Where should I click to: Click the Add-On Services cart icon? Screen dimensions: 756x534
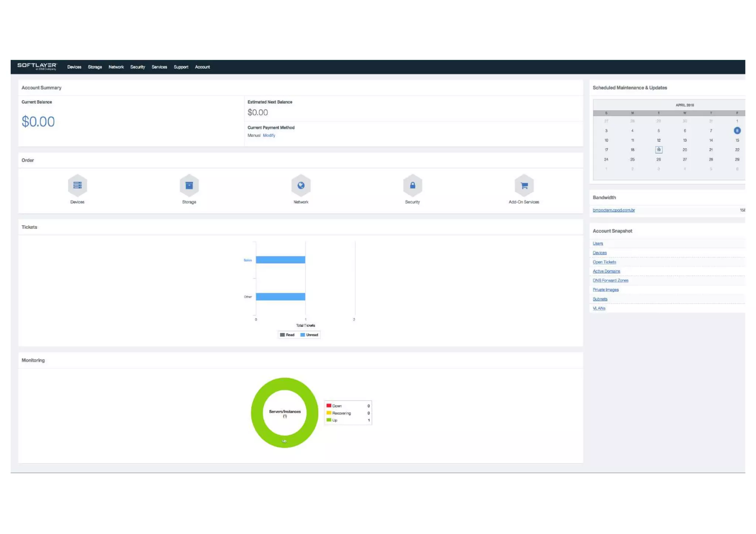[x=524, y=185]
